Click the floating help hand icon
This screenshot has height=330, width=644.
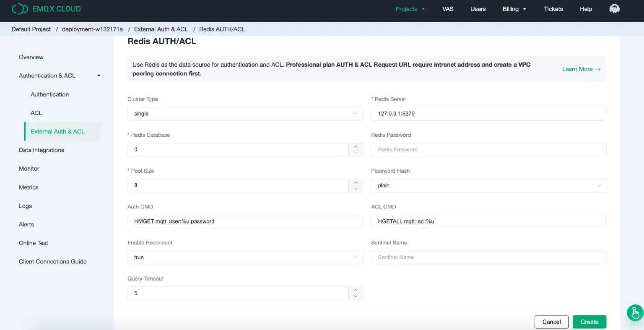pyautogui.click(x=635, y=313)
